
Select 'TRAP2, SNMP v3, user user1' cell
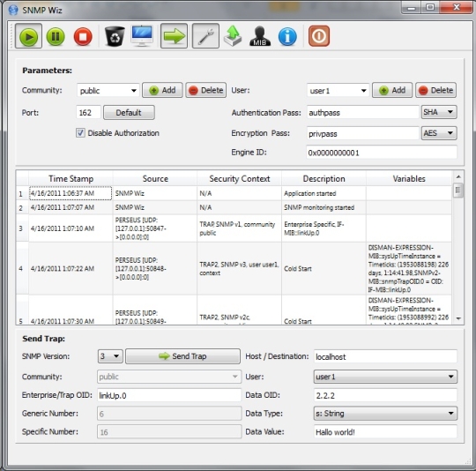240,268
